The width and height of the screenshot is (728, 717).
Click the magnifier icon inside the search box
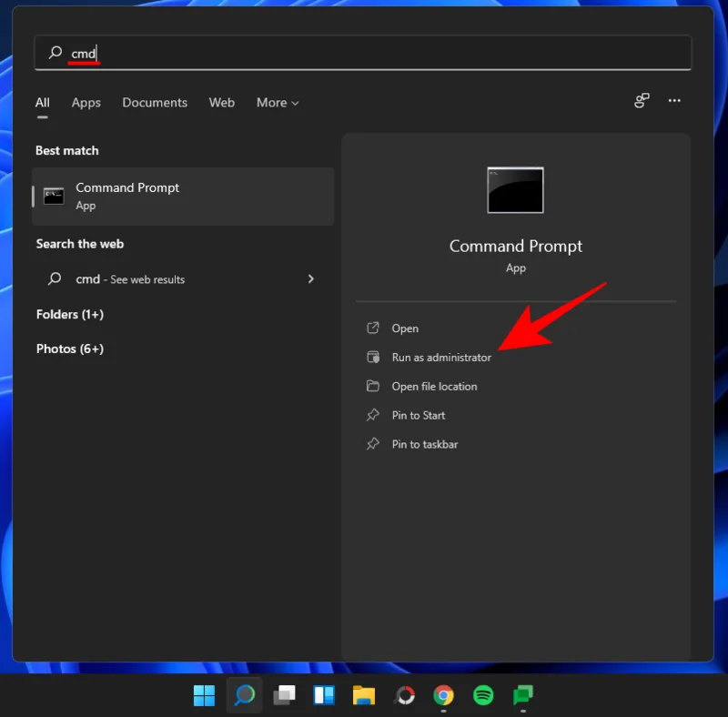point(56,52)
